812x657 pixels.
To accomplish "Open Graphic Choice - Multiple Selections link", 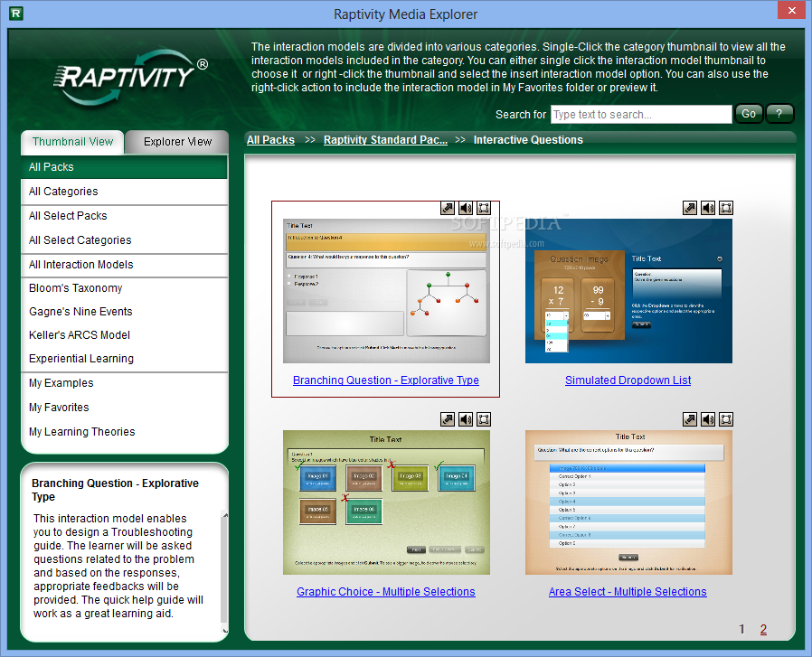I will coord(386,591).
